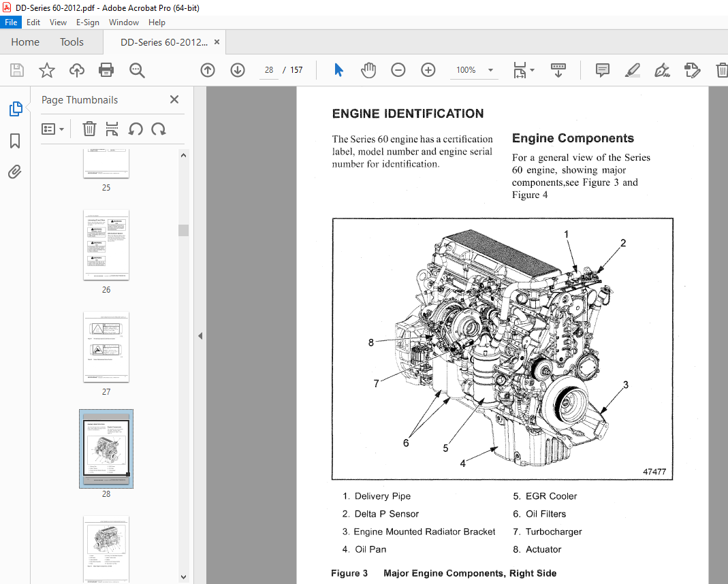Screen dimensions: 728x584
Task: Click the '5. EGR Cooler' legend entry
Action: [x=545, y=496]
